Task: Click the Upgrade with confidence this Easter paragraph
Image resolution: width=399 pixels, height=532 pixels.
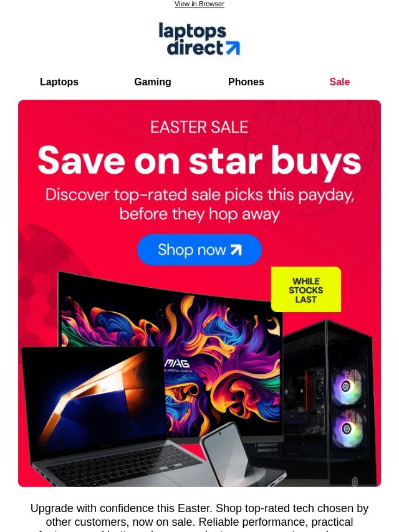Action: tap(199, 518)
